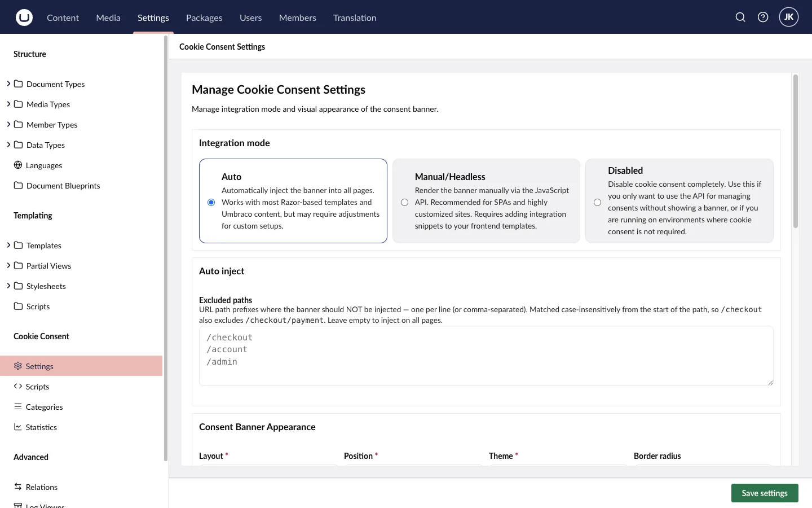Click the Excluded paths text area
Screen dimensions: 812x508
pyautogui.click(x=486, y=356)
